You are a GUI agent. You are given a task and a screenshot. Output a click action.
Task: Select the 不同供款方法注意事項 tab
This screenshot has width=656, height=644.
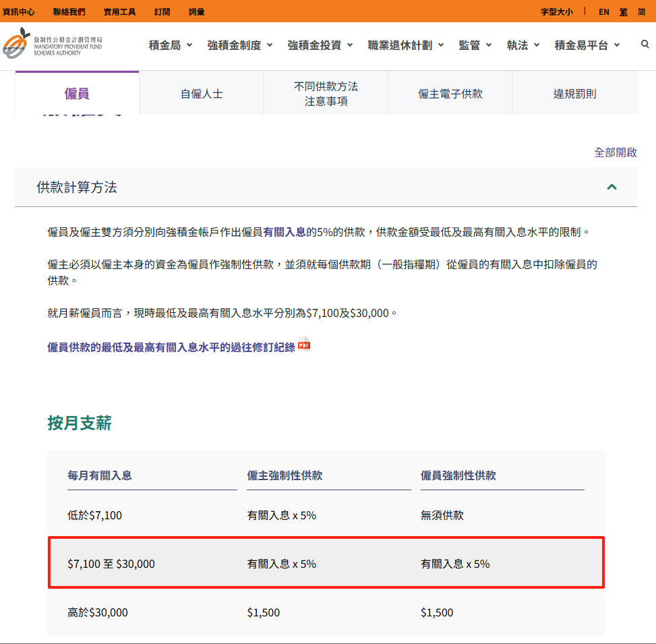coord(326,94)
